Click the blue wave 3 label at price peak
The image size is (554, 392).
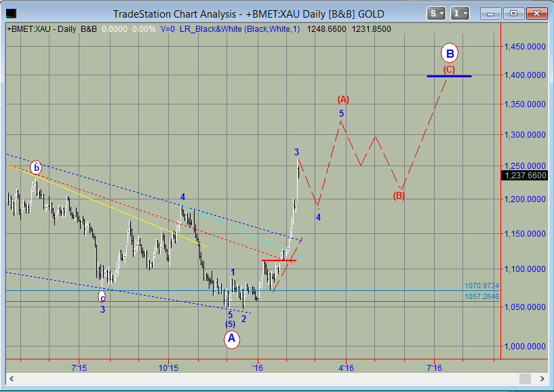[x=297, y=152]
